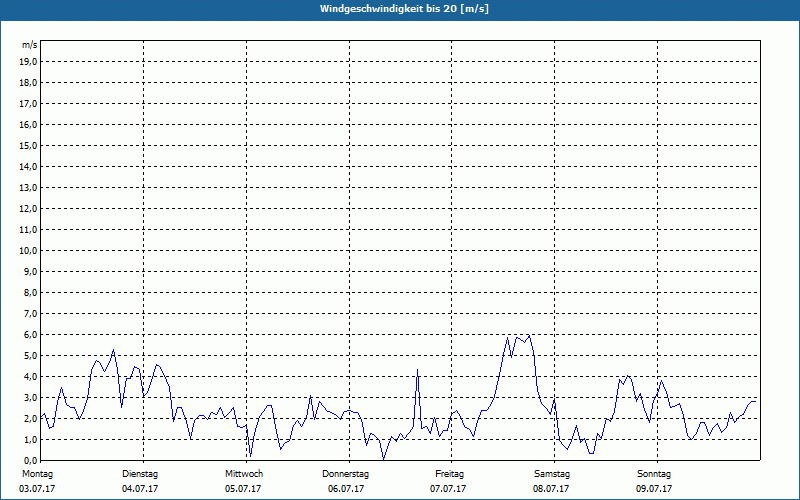Click the highest wind peak on Friday
This screenshot has width=800, height=500.
pos(528,335)
